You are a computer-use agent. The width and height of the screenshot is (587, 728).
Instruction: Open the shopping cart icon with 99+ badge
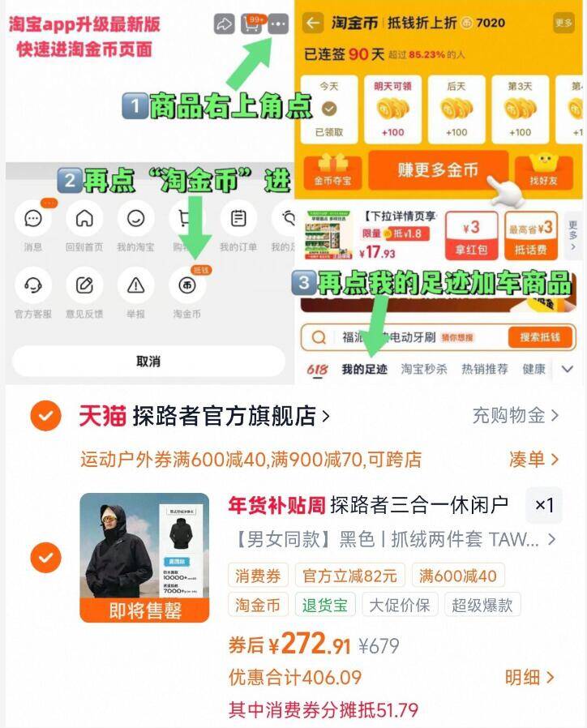[251, 24]
